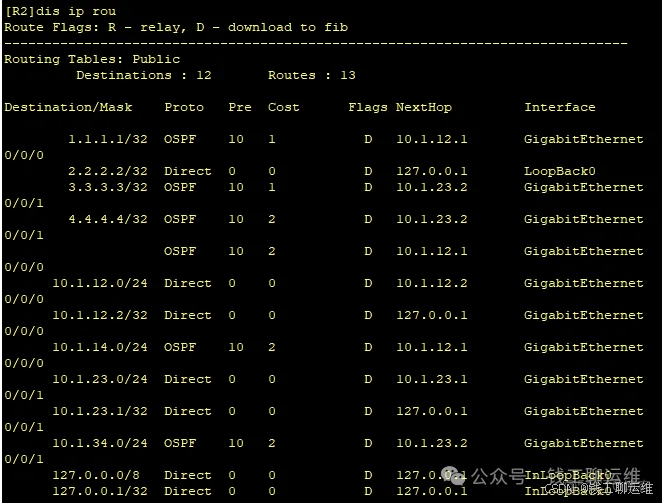Click next hop 10.1.23.2 of 10.1.34.0/24

coord(431,443)
